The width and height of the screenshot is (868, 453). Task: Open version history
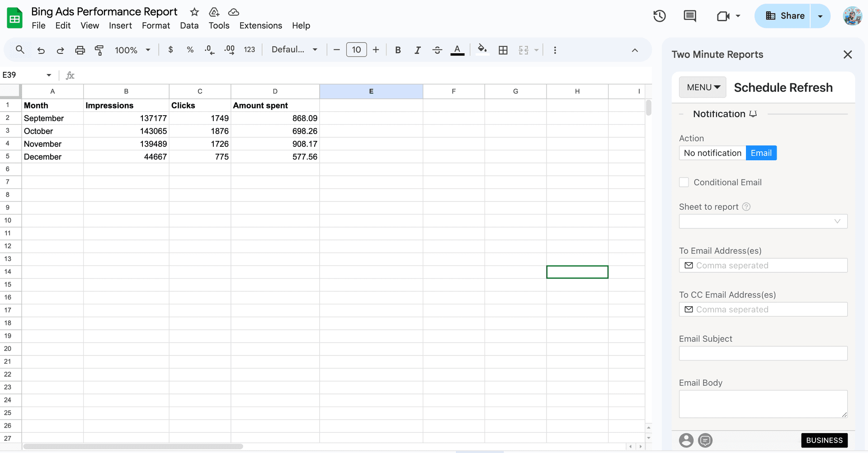tap(659, 16)
